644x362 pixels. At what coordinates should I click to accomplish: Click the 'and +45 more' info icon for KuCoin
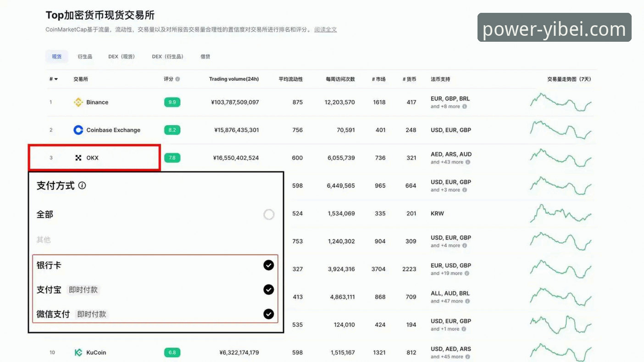[469, 356]
